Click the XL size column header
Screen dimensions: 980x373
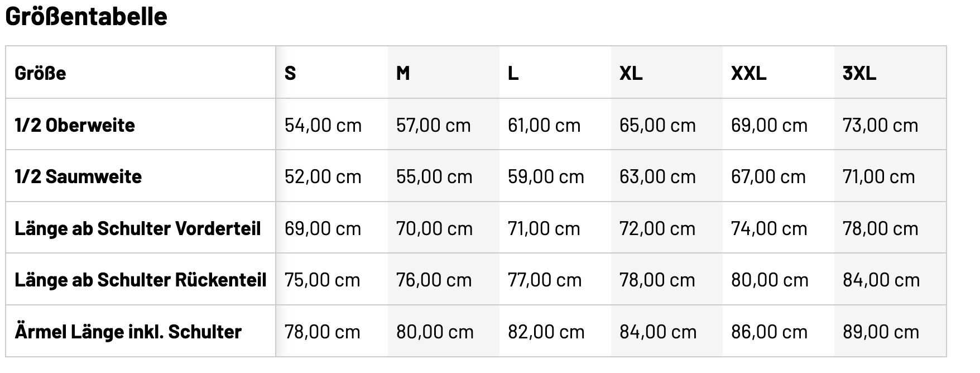click(631, 73)
